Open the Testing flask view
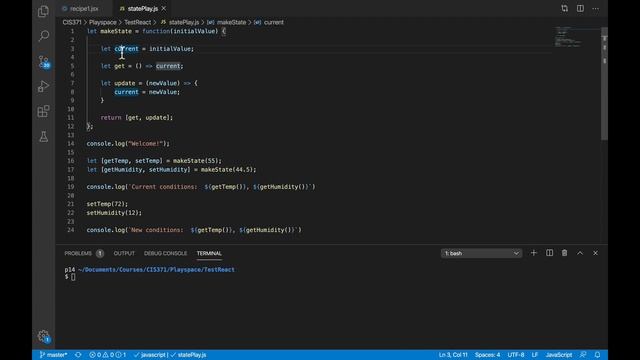This screenshot has height=360, width=640. click(43, 136)
